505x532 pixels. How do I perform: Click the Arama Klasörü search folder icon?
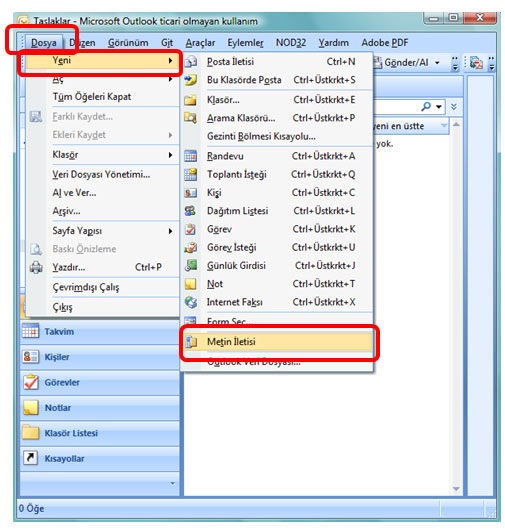pyautogui.click(x=191, y=118)
